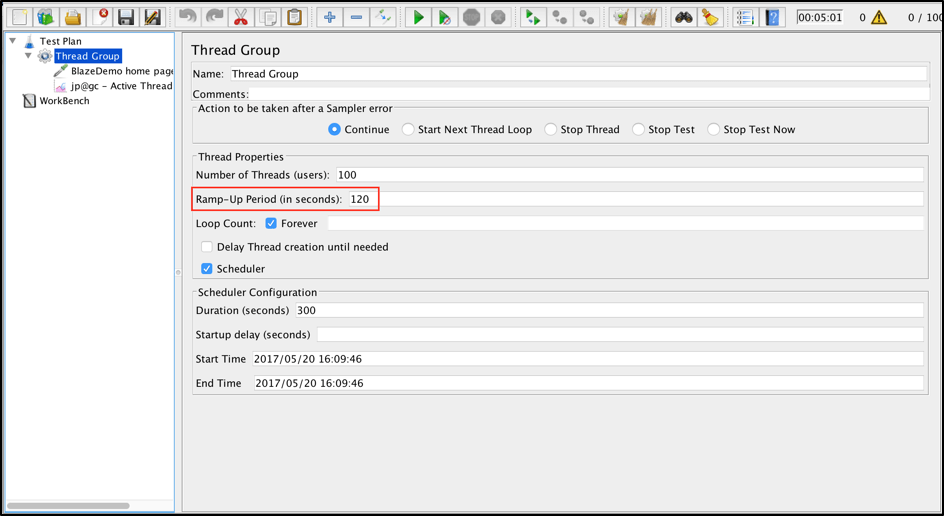The width and height of the screenshot is (944, 516).
Task: Click the Collapse All minus icon
Action: click(x=356, y=17)
